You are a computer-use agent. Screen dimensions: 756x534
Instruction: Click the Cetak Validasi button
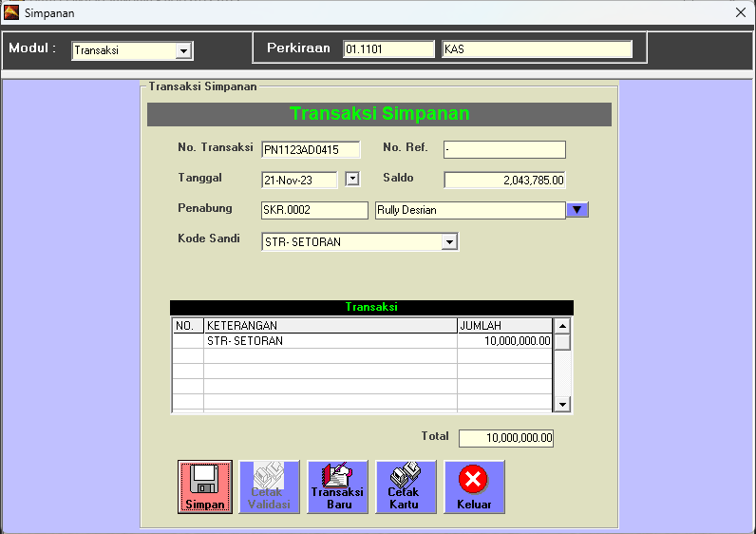point(269,486)
